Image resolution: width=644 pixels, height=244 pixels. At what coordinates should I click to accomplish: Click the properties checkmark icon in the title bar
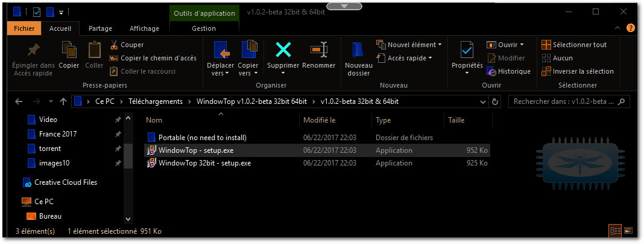point(37,12)
